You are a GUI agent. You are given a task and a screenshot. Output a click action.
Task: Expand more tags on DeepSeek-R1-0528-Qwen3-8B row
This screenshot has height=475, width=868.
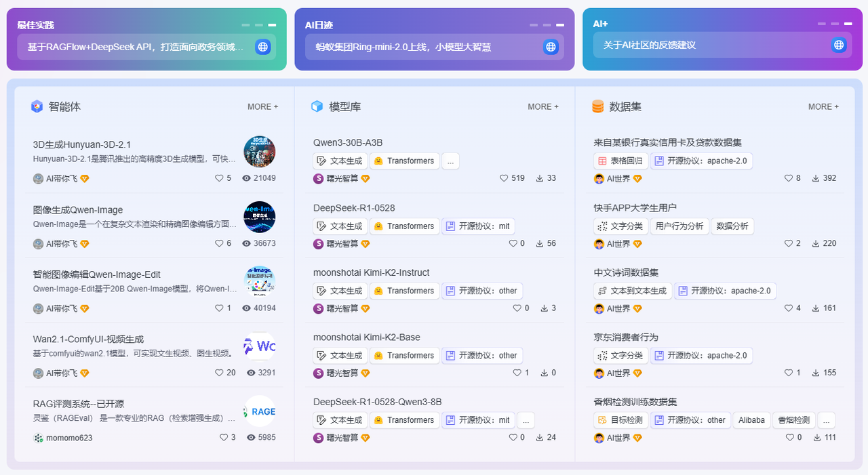coord(526,420)
